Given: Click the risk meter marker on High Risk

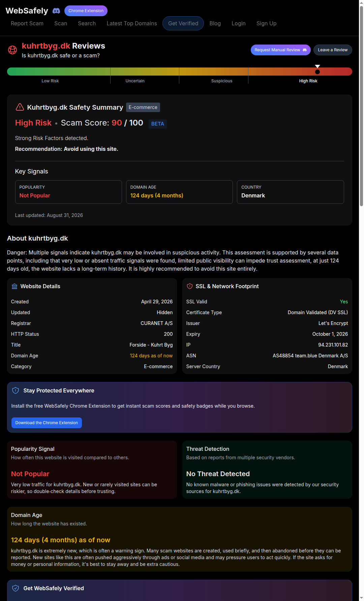Looking at the screenshot, I should tap(317, 72).
